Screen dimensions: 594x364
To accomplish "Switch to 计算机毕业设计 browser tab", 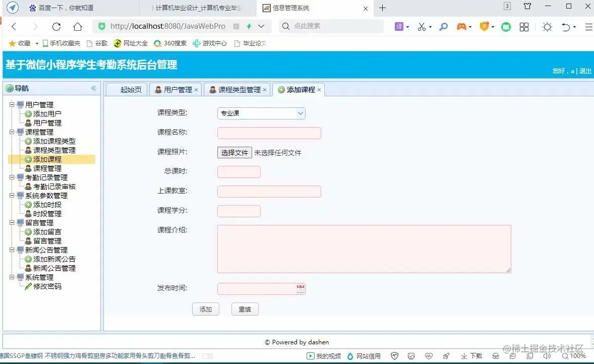I will pyautogui.click(x=198, y=8).
